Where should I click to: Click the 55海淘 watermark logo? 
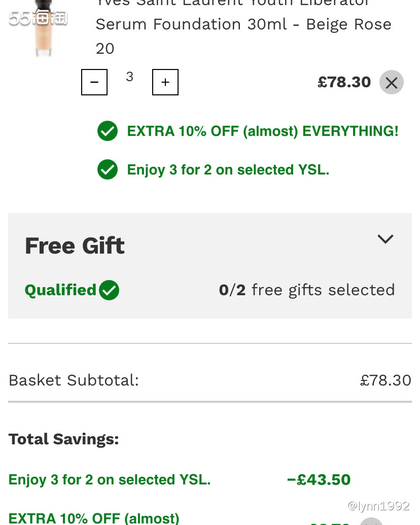pos(38,18)
